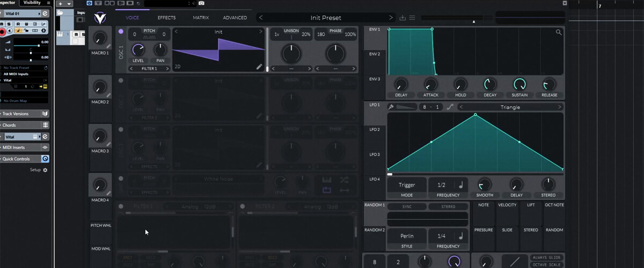Click the Macro 2 edit pencil icon
The width and height of the screenshot is (644, 268).
[x=109, y=95]
